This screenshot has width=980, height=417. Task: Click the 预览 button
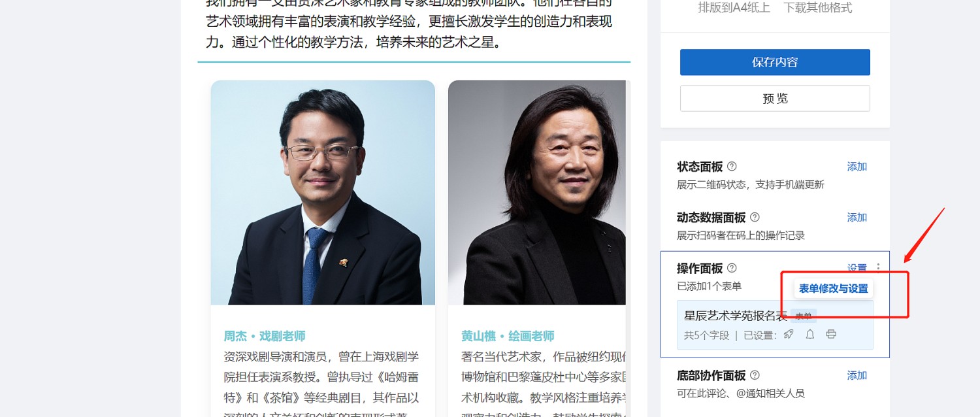[x=775, y=98]
